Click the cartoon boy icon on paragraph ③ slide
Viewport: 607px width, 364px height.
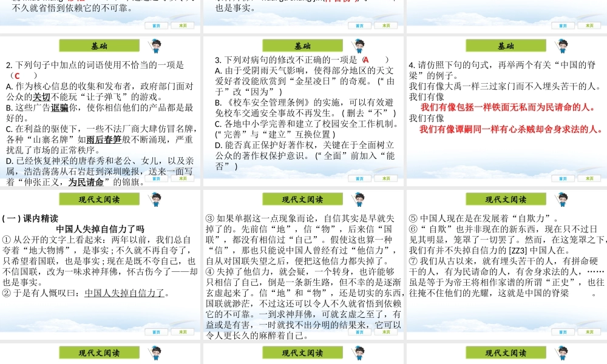point(359,200)
